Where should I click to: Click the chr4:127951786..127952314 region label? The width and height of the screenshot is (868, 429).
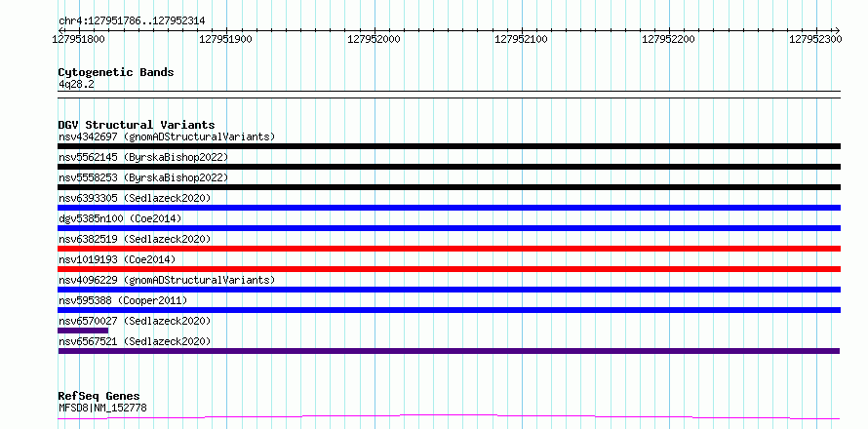tap(132, 21)
